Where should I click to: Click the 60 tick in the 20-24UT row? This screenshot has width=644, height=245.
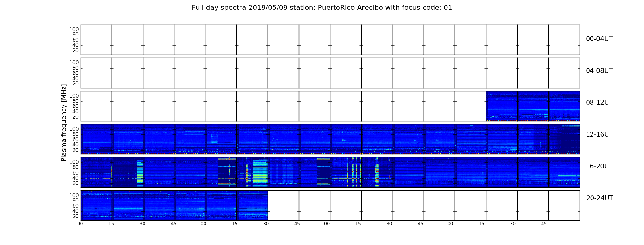(x=75, y=206)
